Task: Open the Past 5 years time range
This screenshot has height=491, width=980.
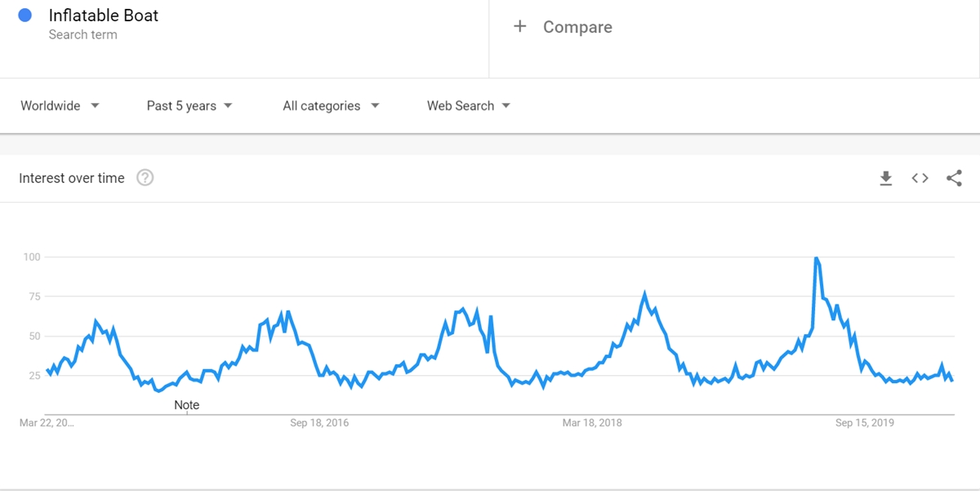Action: (x=189, y=105)
